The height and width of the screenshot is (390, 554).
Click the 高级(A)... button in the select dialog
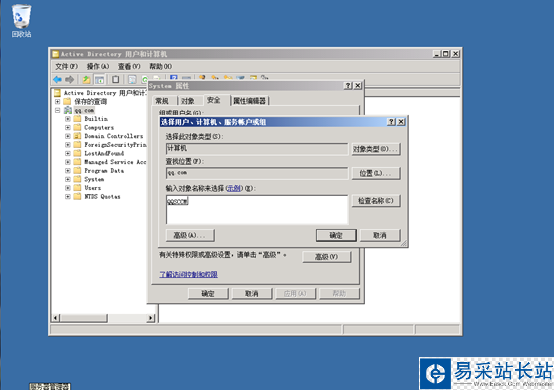click(190, 235)
